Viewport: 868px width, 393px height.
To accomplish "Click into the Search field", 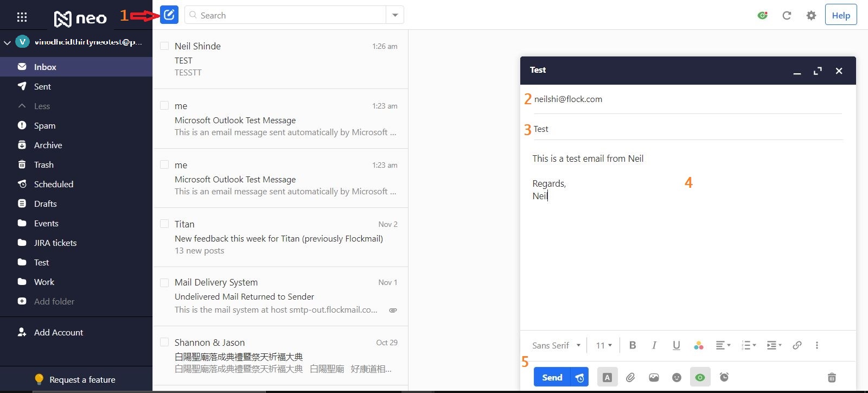I will (285, 15).
